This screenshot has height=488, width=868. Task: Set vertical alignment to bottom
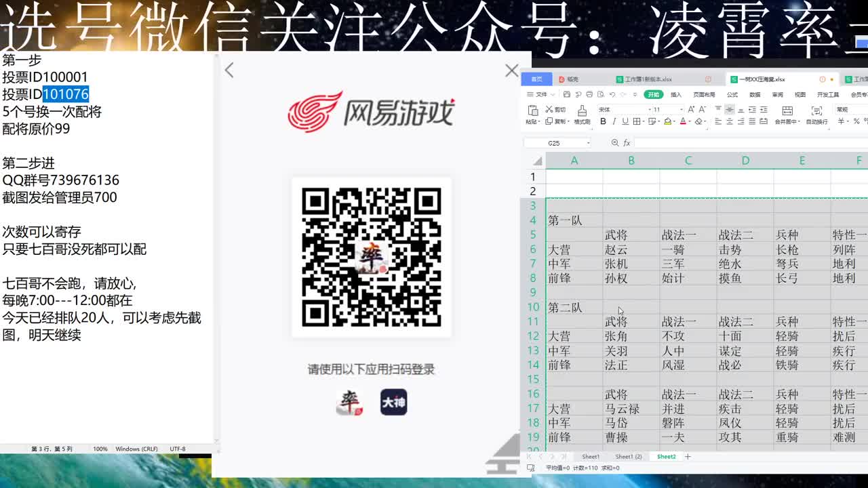[741, 109]
